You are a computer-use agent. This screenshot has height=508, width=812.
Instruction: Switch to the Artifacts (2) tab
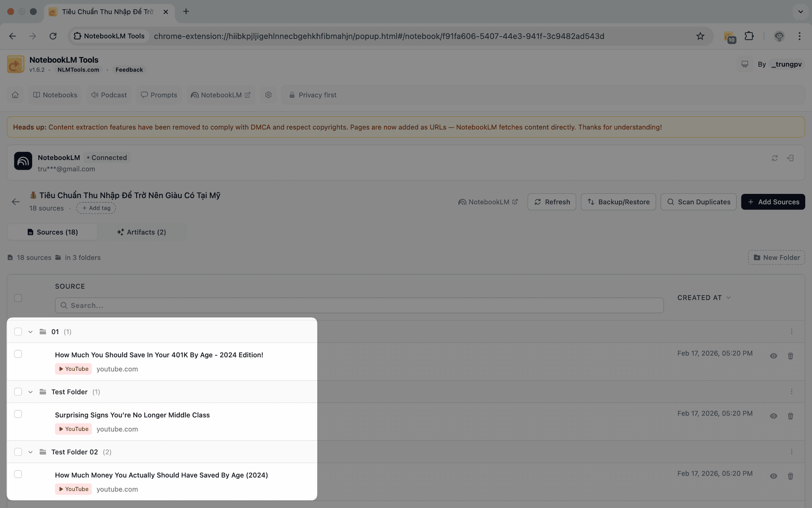(x=142, y=232)
